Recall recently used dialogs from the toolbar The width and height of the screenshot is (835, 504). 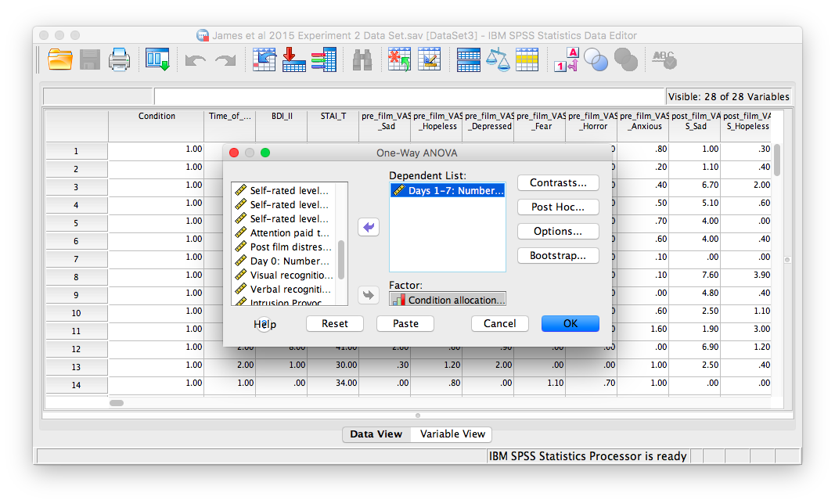pyautogui.click(x=157, y=59)
